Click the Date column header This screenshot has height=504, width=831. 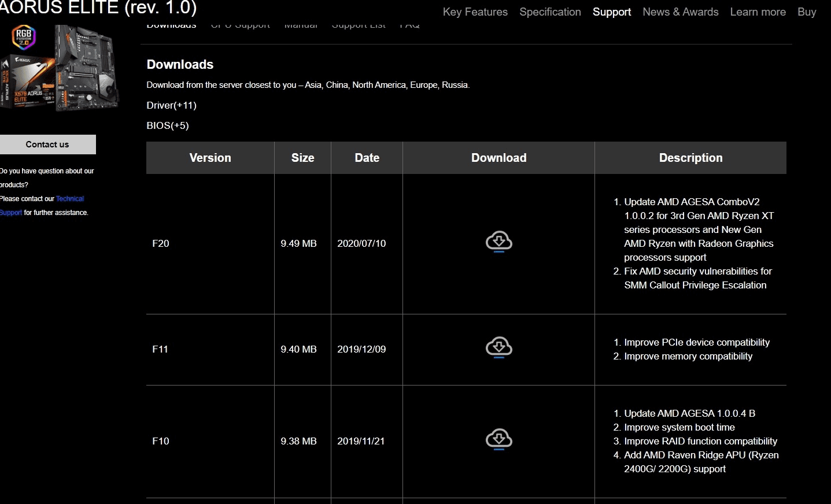(367, 158)
